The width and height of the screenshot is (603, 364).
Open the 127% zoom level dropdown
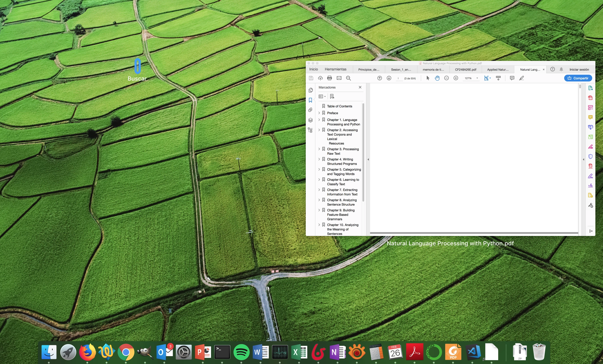click(477, 78)
